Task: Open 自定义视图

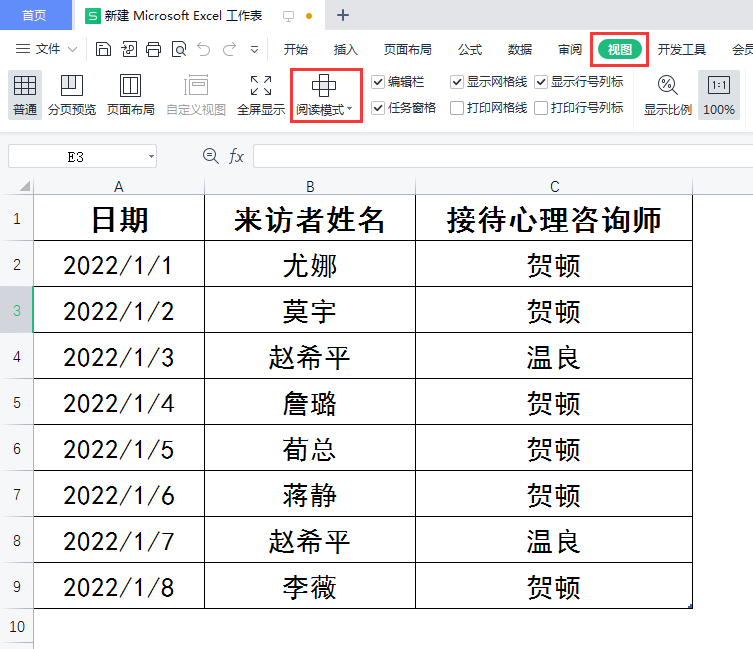Action: pos(196,95)
